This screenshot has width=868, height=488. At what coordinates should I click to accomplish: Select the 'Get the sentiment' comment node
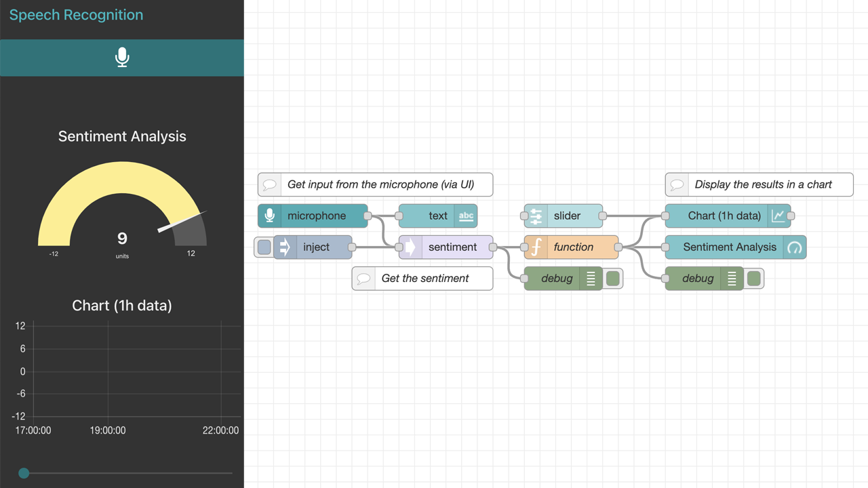click(x=422, y=278)
